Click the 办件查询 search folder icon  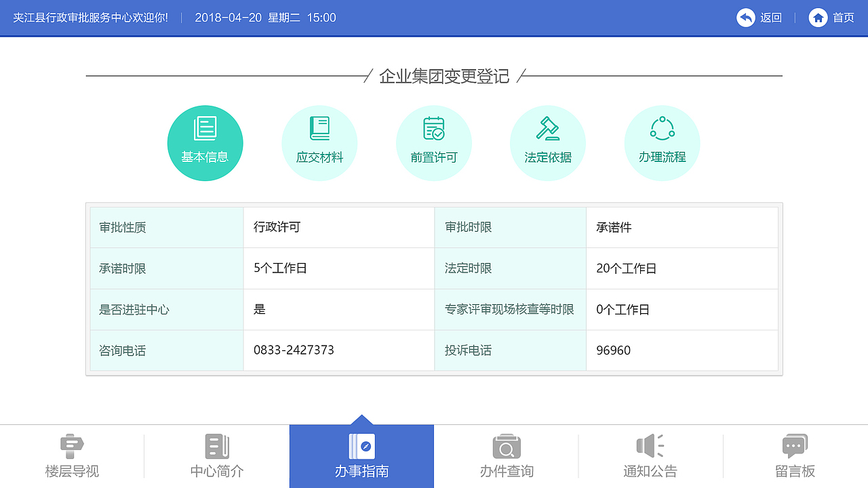coord(506,447)
